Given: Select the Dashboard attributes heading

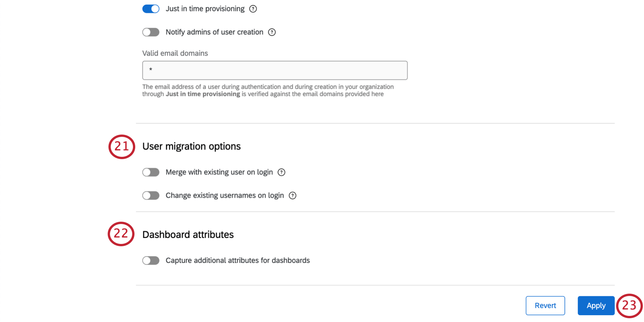Looking at the screenshot, I should tap(188, 234).
